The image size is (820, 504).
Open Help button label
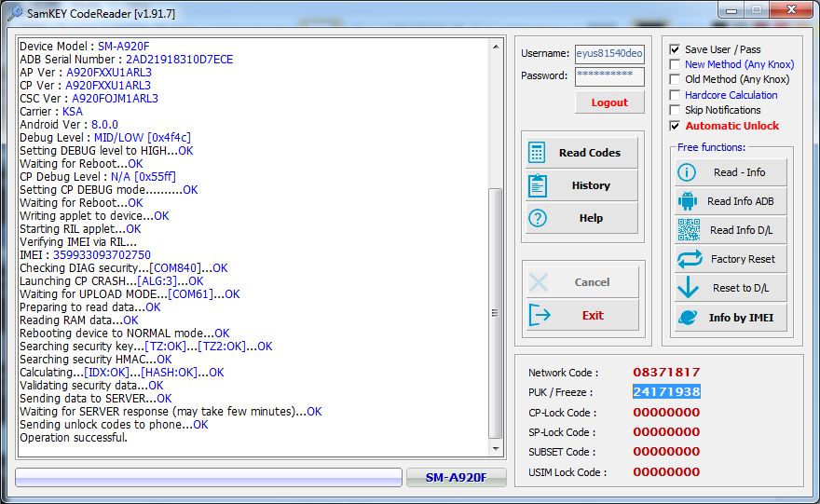tap(591, 218)
